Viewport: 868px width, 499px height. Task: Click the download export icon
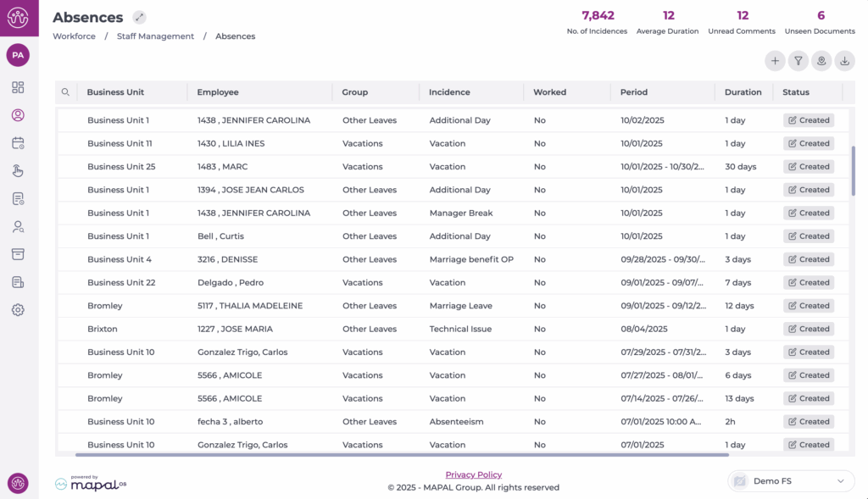tap(844, 61)
